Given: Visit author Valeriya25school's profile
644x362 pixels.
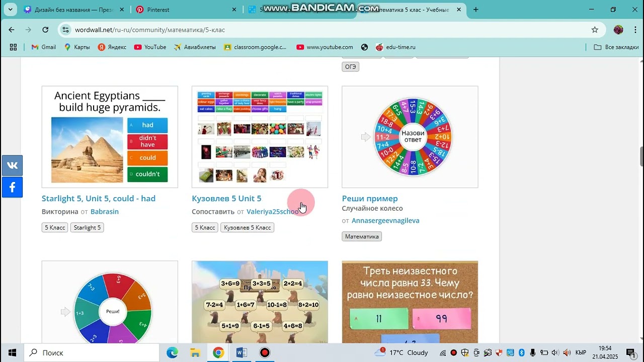Looking at the screenshot, I should [272, 212].
